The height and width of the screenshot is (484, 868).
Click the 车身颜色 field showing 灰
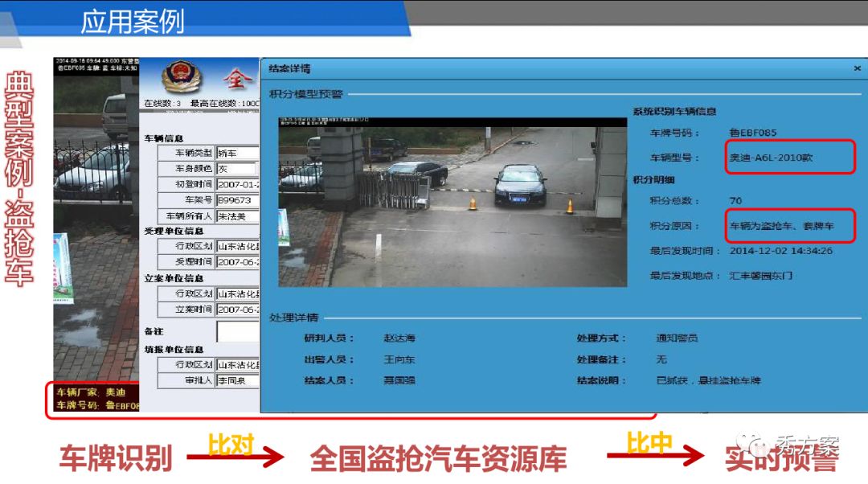point(236,168)
